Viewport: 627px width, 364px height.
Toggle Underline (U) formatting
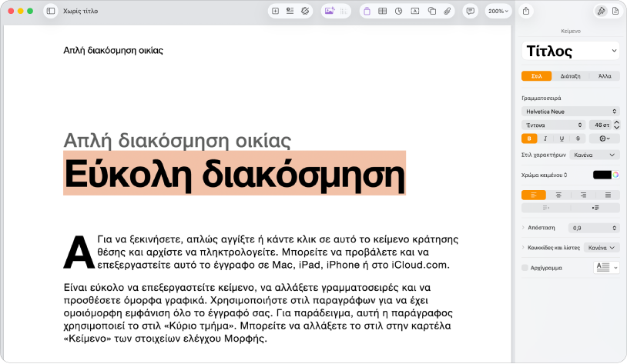point(562,139)
